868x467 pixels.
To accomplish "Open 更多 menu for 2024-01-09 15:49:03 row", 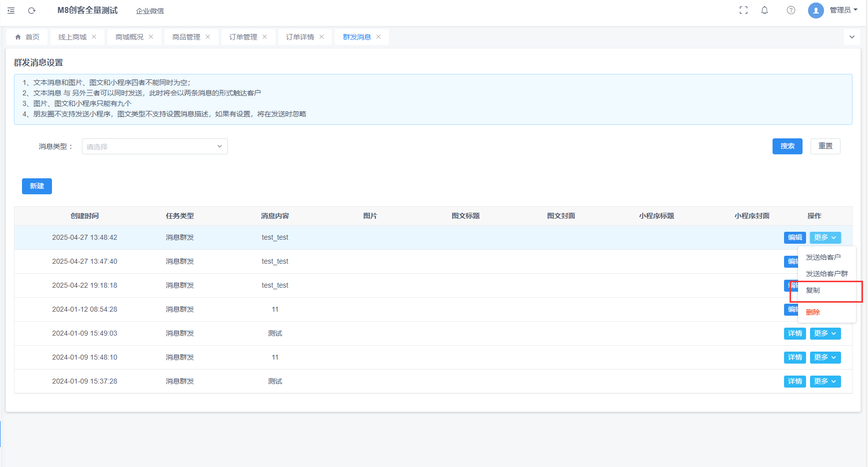I will (x=825, y=334).
